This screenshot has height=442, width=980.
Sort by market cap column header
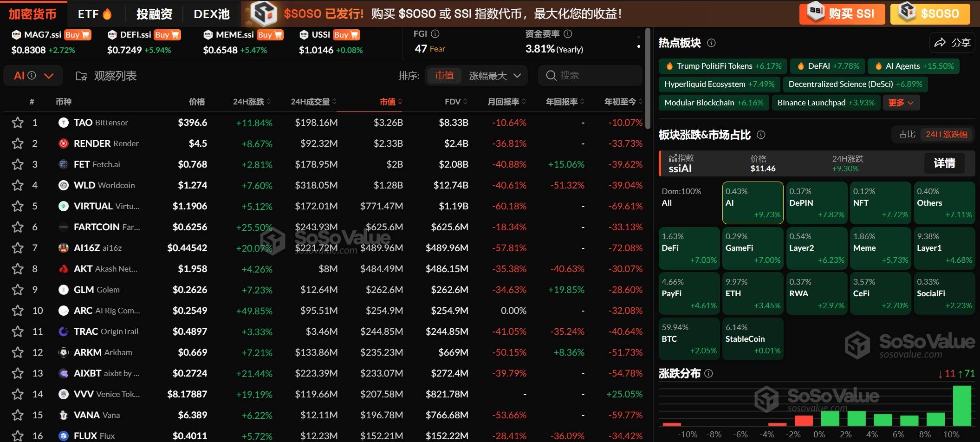coord(390,102)
